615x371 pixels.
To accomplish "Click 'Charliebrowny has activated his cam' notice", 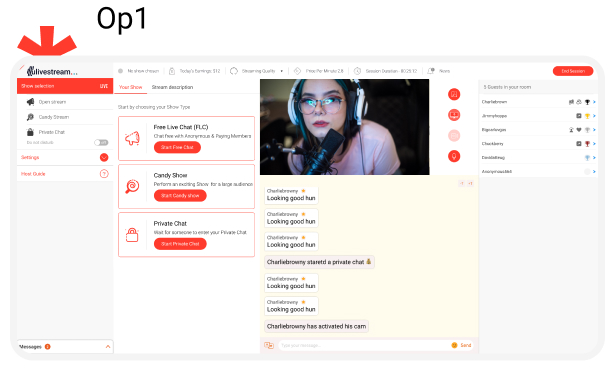I will click(316, 326).
